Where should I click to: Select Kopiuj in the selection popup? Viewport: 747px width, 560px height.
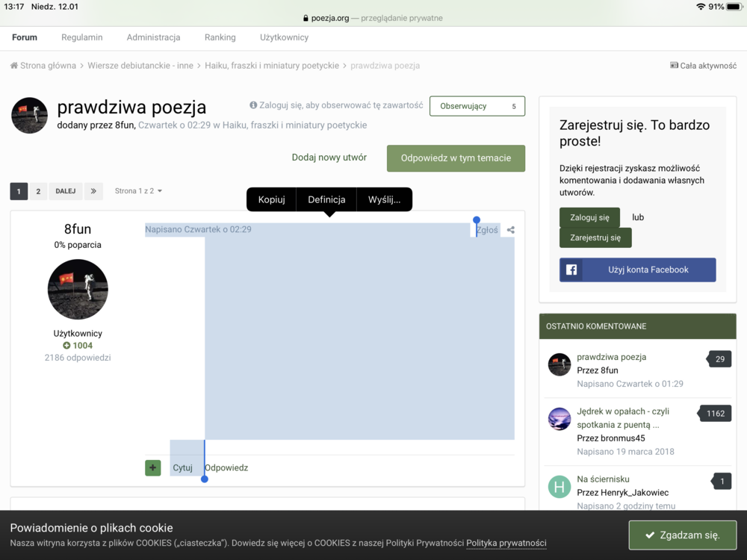tap(271, 199)
